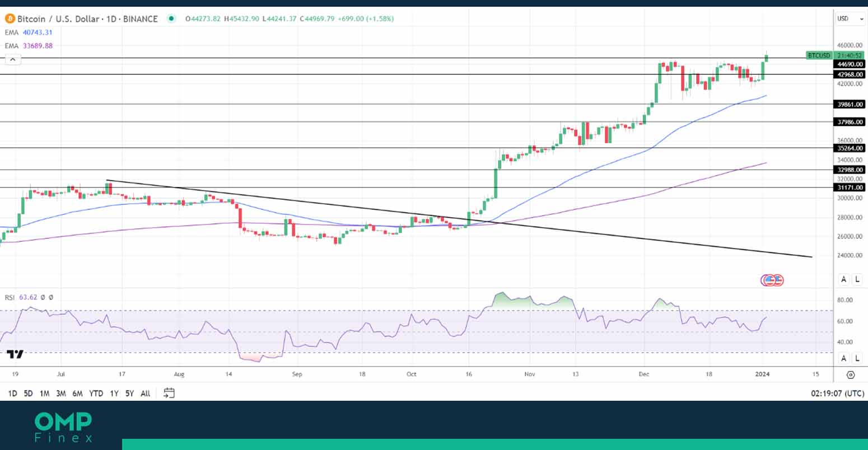Click the 35264.00 price level label
Screen dimensions: 868x450
850,148
